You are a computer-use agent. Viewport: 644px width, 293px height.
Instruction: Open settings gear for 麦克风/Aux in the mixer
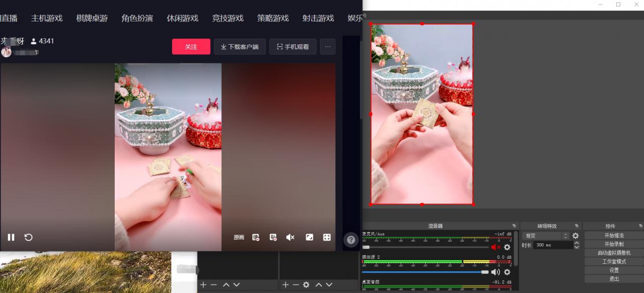point(507,247)
